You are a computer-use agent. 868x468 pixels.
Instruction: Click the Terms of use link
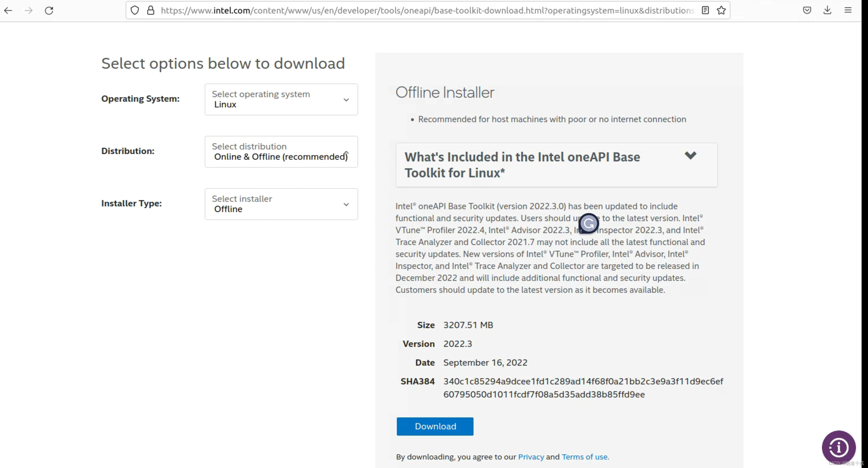click(584, 456)
